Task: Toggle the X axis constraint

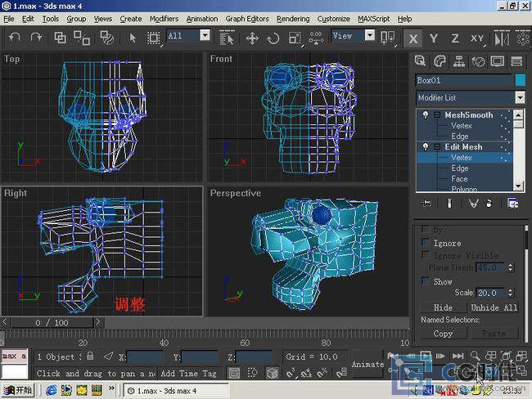Action: 413,38
